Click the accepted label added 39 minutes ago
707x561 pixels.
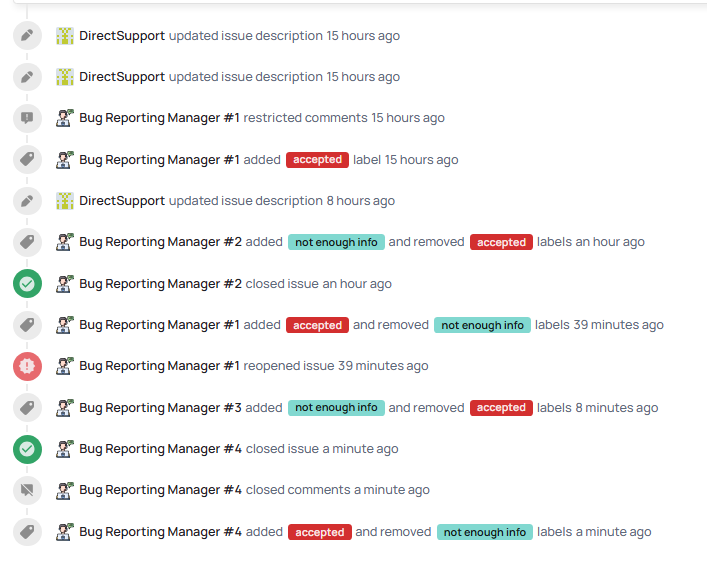(x=317, y=325)
